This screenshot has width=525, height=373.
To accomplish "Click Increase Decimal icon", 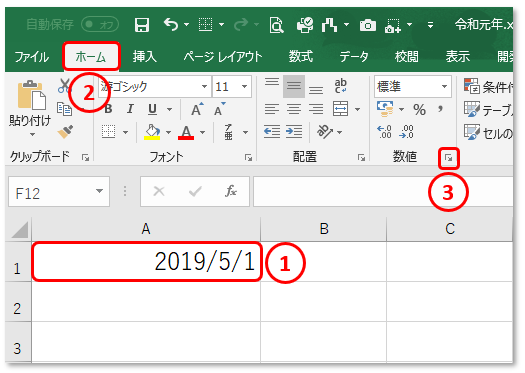I will [x=384, y=132].
